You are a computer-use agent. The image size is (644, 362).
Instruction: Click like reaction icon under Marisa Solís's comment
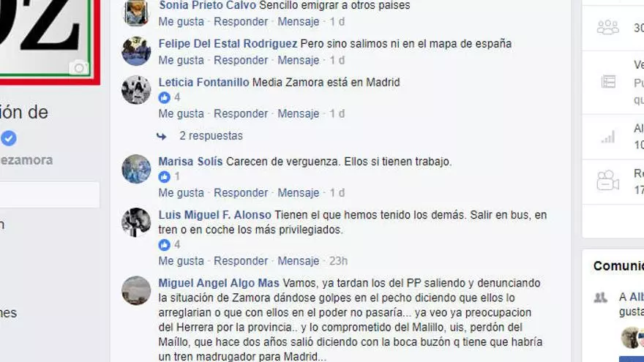164,176
